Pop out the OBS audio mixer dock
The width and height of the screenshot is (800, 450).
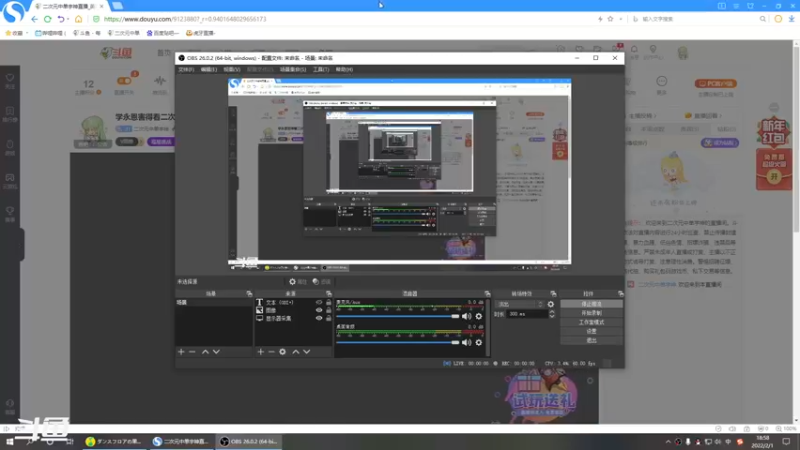[487, 293]
